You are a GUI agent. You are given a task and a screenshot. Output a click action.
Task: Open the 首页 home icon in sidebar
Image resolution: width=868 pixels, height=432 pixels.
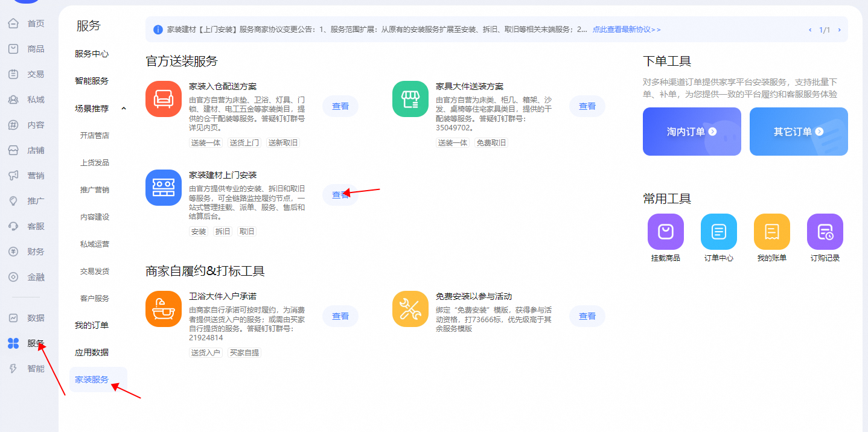coord(13,24)
